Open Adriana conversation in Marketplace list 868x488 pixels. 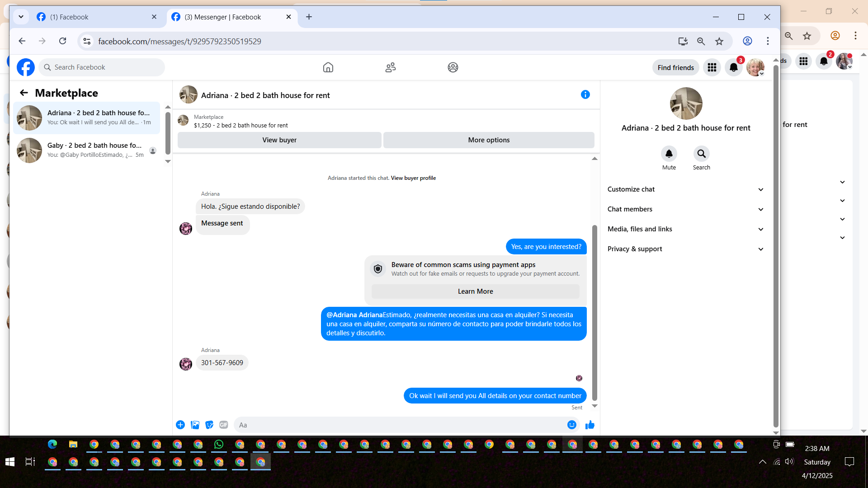tap(86, 117)
